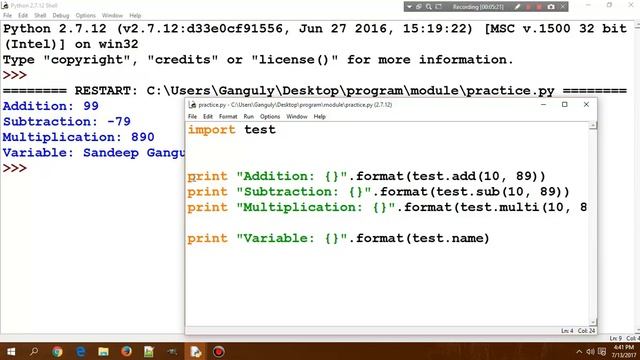Maximize the practice.py editor window
The width and height of the screenshot is (640, 360).
pyautogui.click(x=564, y=104)
